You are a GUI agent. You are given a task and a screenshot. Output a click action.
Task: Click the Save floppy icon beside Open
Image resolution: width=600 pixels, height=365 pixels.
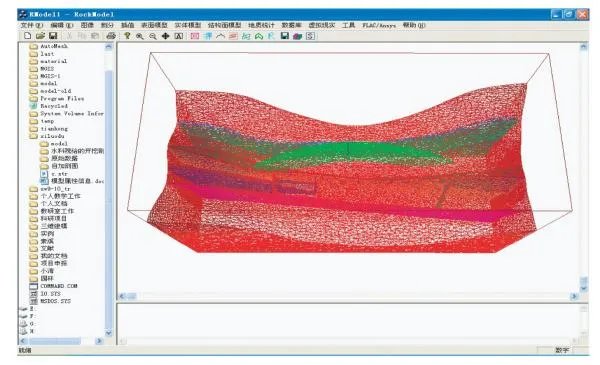[53, 36]
